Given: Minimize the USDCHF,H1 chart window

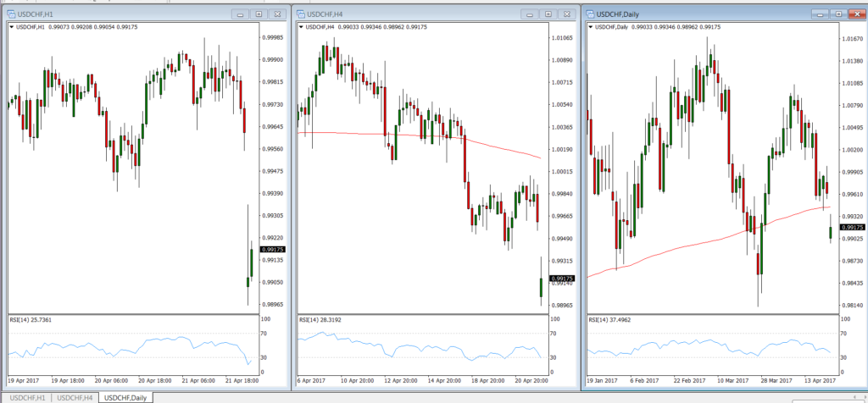Looking at the screenshot, I should [240, 14].
